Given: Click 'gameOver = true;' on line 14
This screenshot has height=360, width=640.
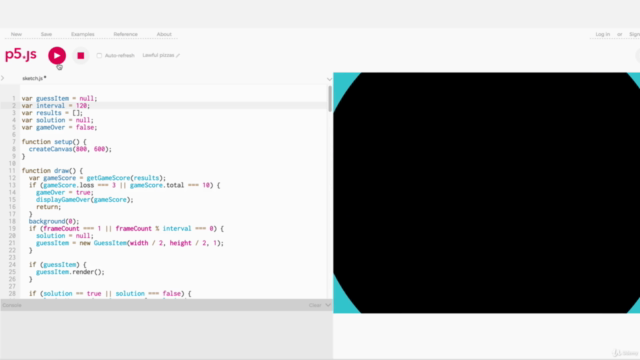Looking at the screenshot, I should 64,192.
